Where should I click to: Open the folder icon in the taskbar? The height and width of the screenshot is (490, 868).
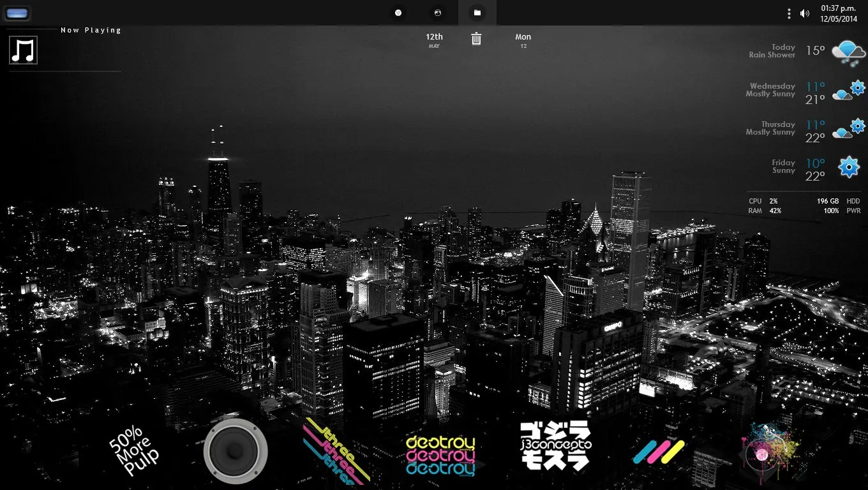[x=477, y=13]
